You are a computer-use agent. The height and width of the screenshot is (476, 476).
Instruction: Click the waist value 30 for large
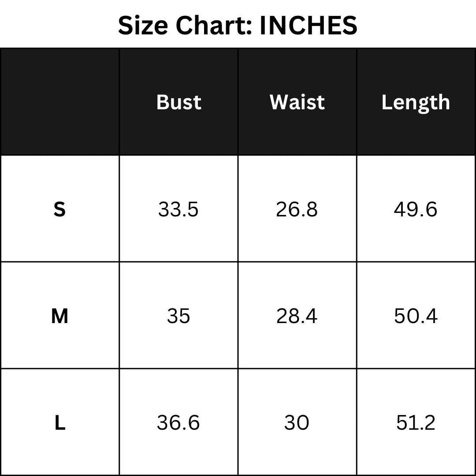(x=297, y=423)
